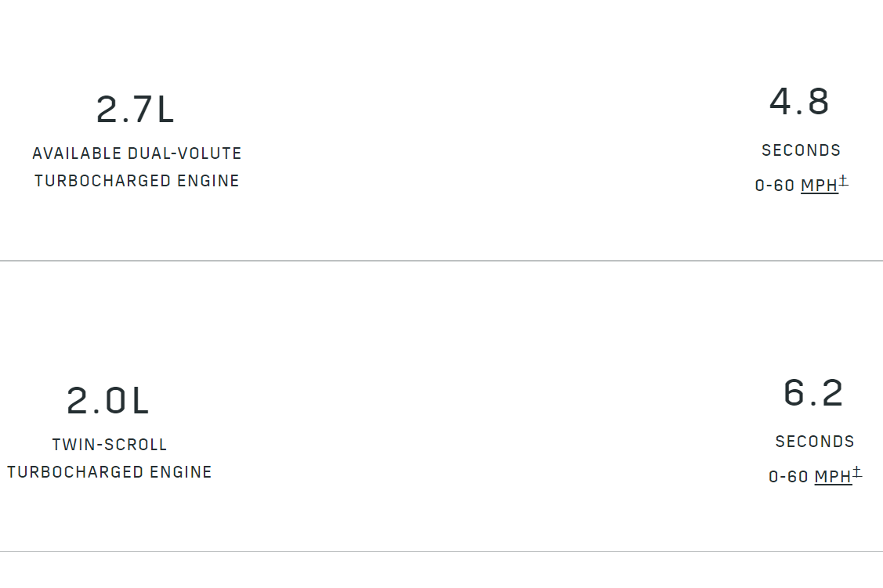Viewport: 883px width, 588px height.
Task: Select the 6.2 acceleration figure
Action: click(x=813, y=393)
